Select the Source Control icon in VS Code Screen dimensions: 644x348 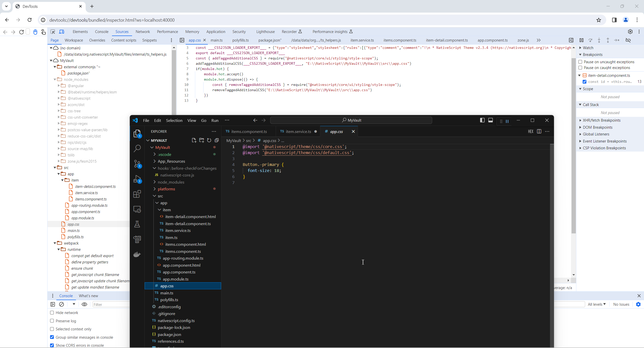137,164
